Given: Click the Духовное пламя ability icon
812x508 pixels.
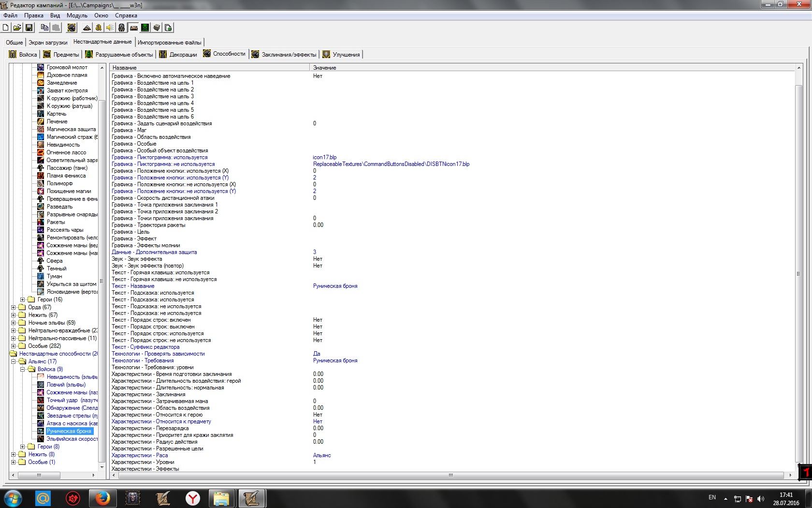Looking at the screenshot, I should [x=41, y=75].
